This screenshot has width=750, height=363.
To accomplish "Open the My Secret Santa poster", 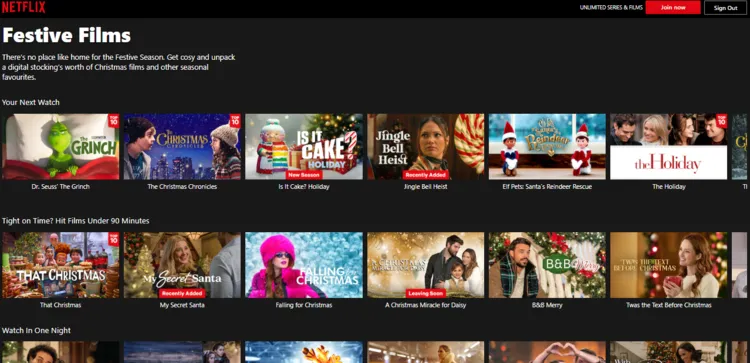I will pos(182,265).
